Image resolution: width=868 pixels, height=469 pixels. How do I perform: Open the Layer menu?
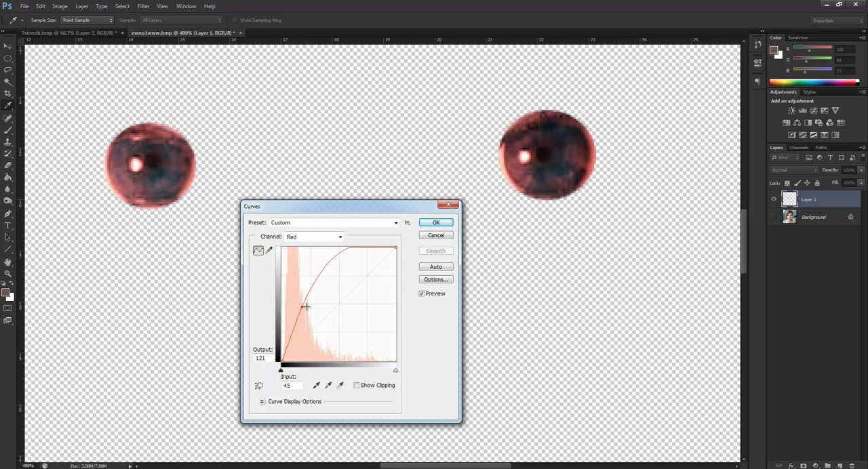click(x=81, y=6)
